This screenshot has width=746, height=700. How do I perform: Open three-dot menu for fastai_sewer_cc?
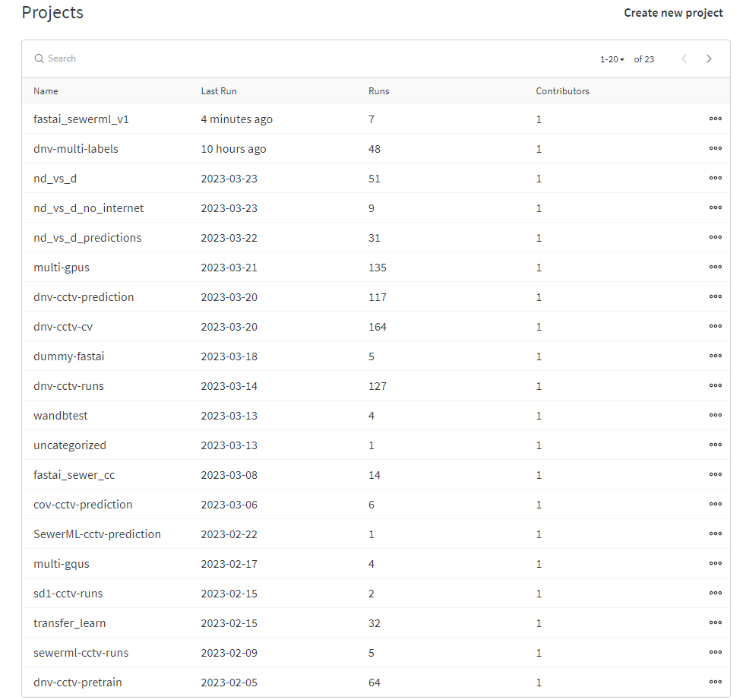point(715,474)
